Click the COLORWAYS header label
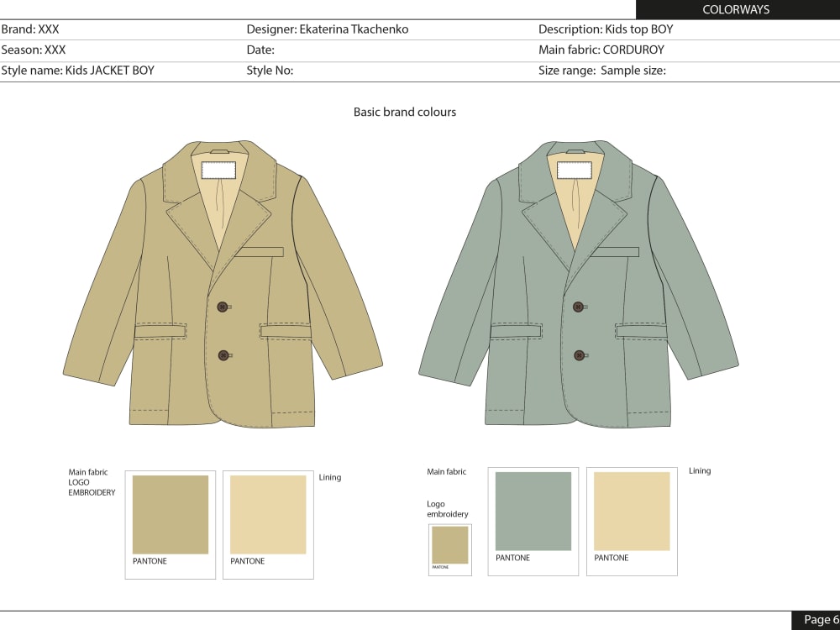This screenshot has height=630, width=840. point(736,9)
